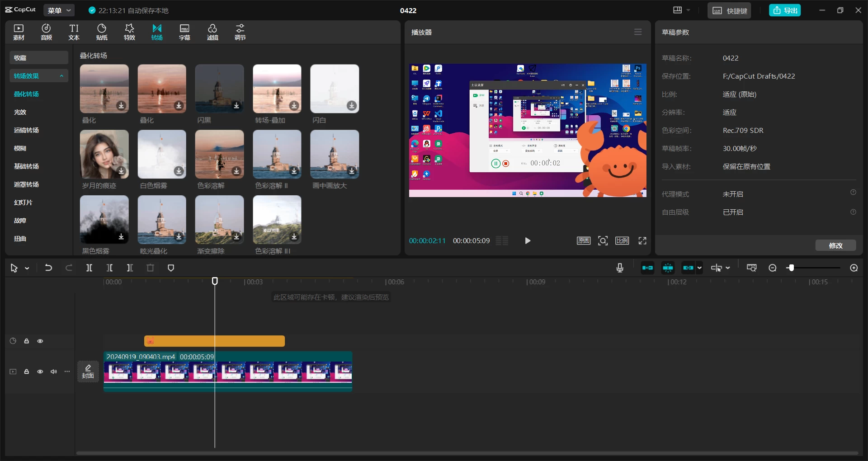Image resolution: width=868 pixels, height=461 pixels.
Task: Select the split clip tool
Action: 89,268
